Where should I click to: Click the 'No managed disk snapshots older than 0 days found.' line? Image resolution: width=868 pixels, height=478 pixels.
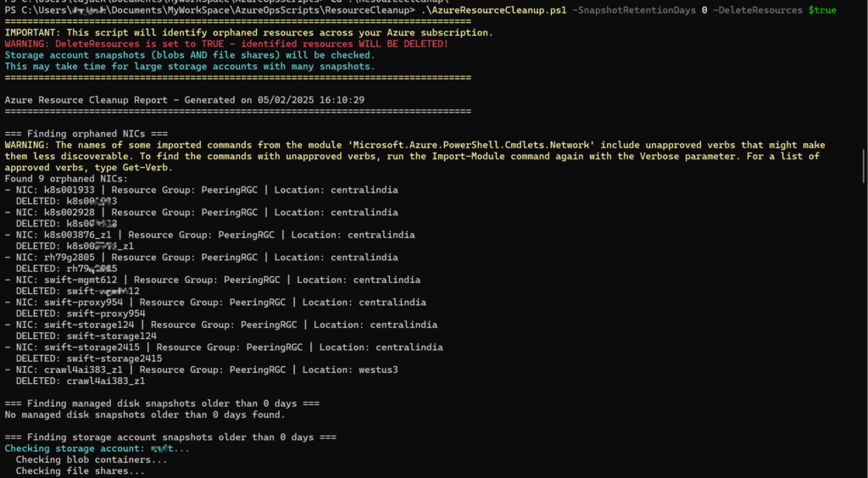[x=145, y=415]
